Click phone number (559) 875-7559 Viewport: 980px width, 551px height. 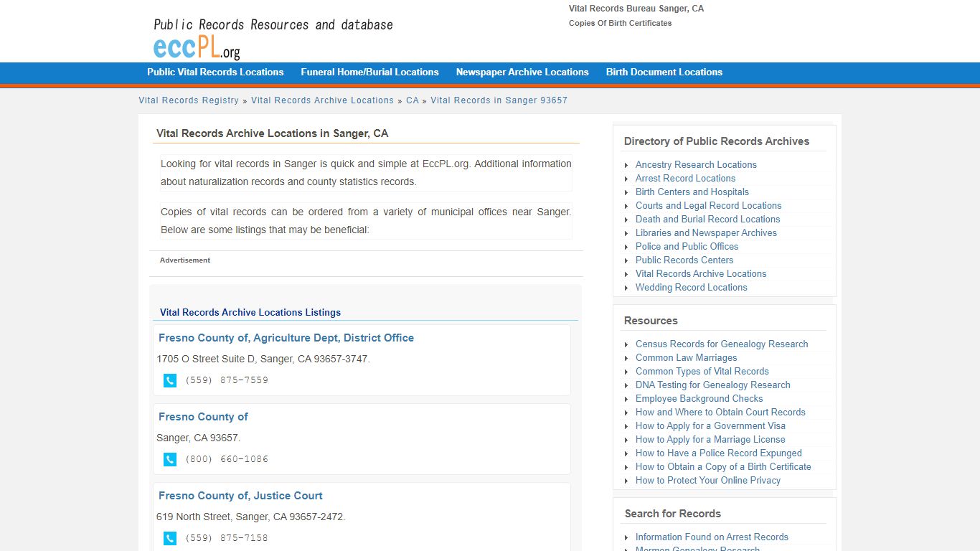coord(227,380)
